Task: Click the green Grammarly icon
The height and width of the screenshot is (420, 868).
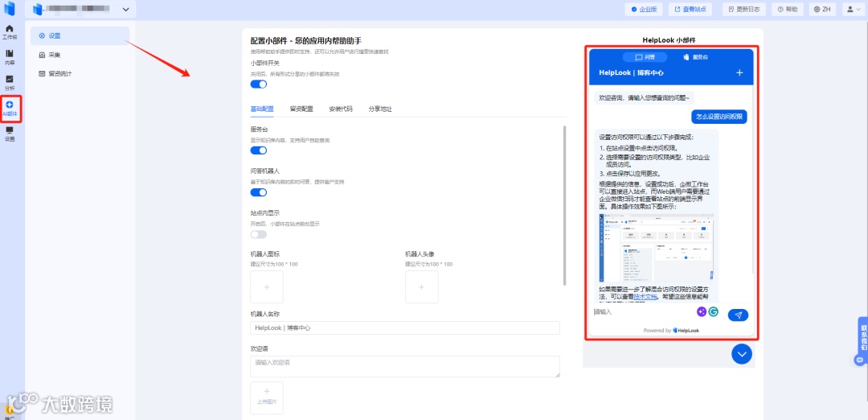Action: click(x=713, y=312)
